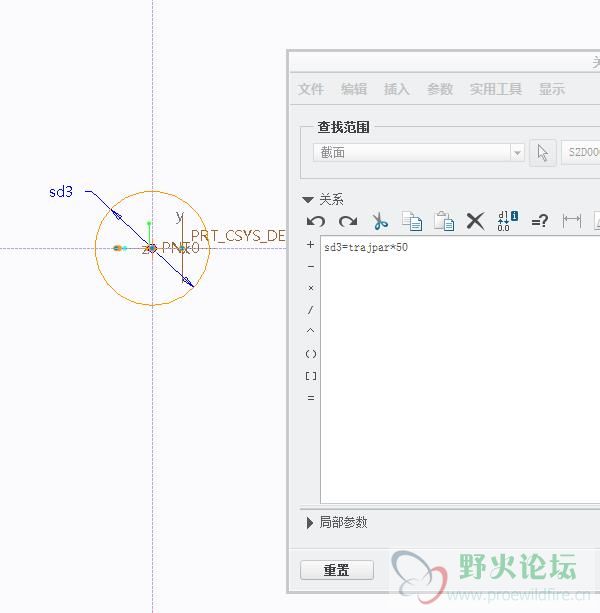Screen dimensions: 600x613
Task: Click the undo arrow in relations toolbar
Action: (x=316, y=221)
